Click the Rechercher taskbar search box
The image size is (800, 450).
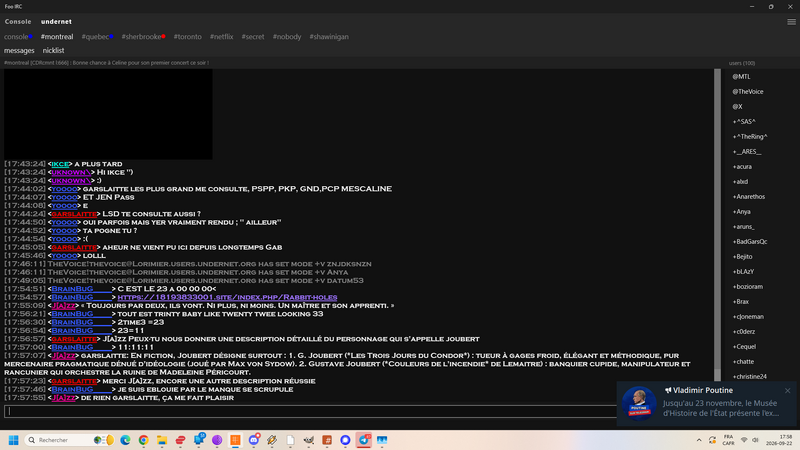pos(70,440)
